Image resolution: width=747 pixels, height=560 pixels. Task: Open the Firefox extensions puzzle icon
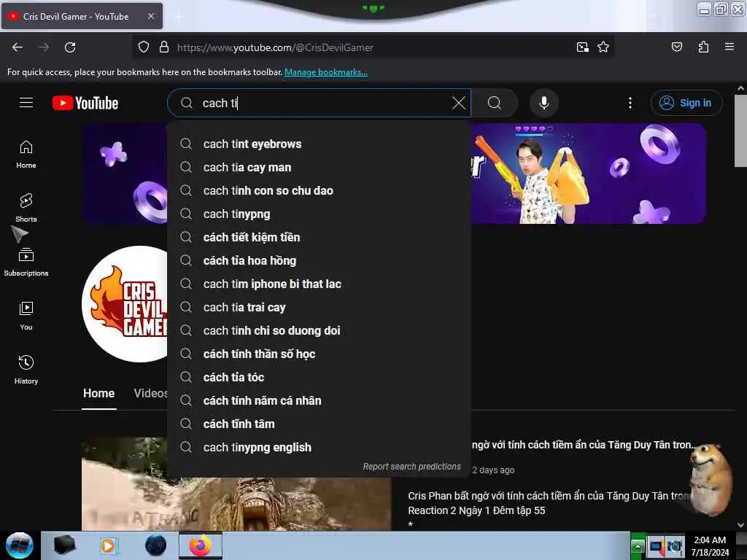[703, 47]
